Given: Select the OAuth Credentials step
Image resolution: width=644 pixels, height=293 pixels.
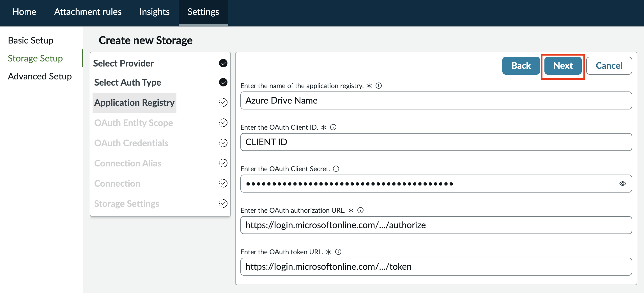Looking at the screenshot, I should (131, 143).
